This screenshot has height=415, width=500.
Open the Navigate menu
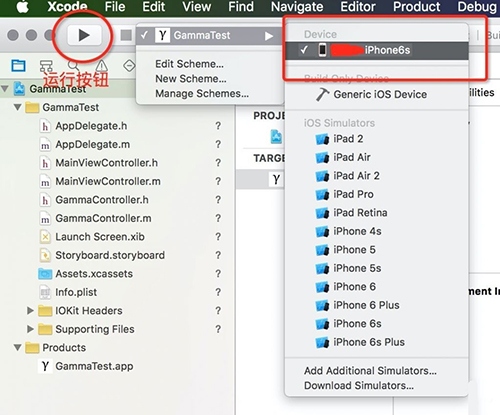[x=297, y=7]
